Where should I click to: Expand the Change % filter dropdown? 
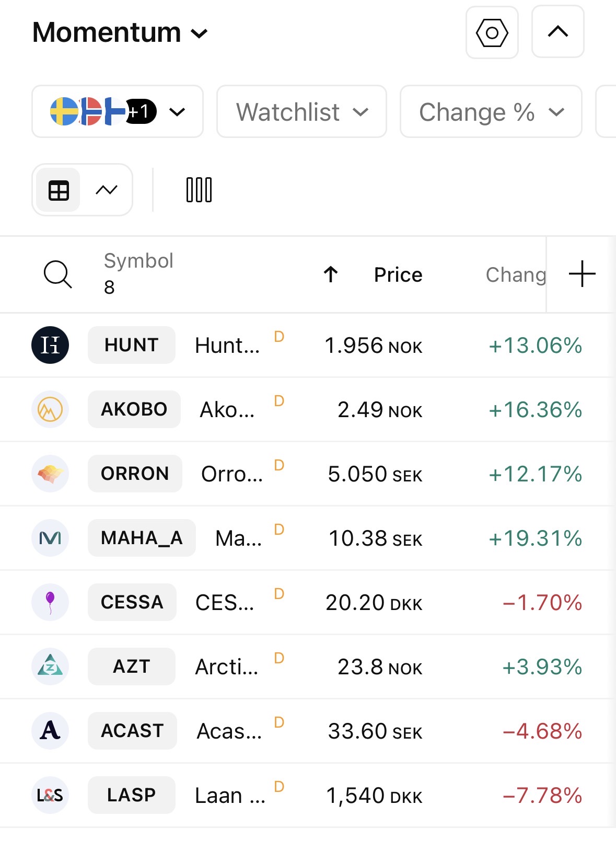491,112
